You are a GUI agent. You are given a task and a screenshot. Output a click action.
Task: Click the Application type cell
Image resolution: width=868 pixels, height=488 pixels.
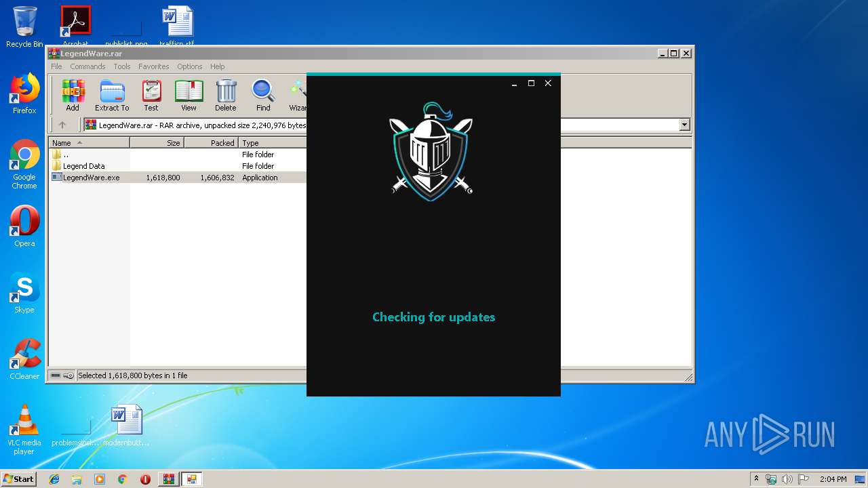point(260,178)
